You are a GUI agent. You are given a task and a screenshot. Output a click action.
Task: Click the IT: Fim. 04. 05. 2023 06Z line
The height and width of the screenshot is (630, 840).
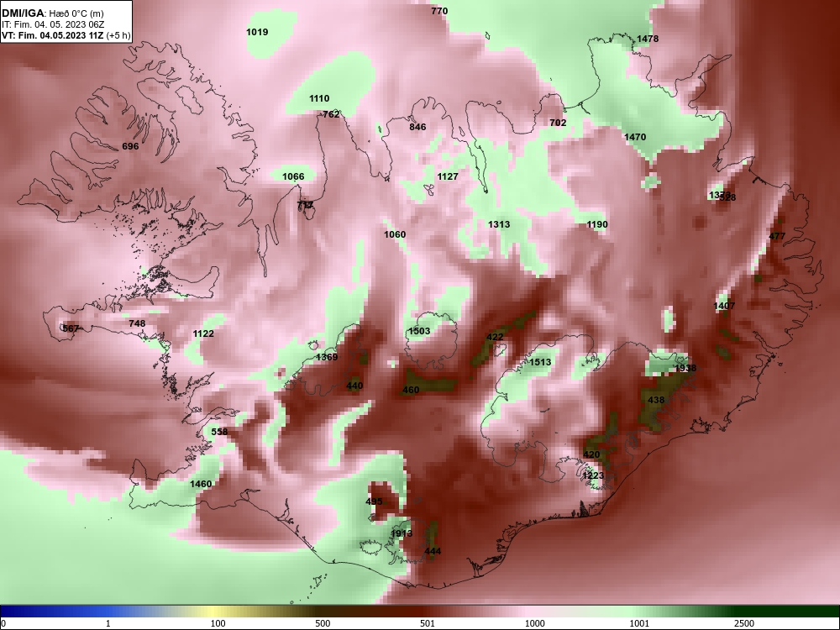(52, 24)
